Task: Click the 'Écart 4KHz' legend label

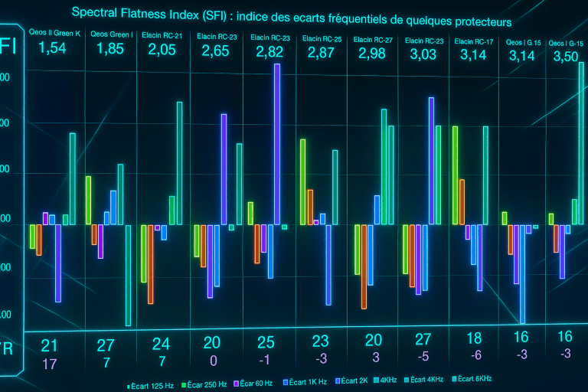Action: pos(426,380)
